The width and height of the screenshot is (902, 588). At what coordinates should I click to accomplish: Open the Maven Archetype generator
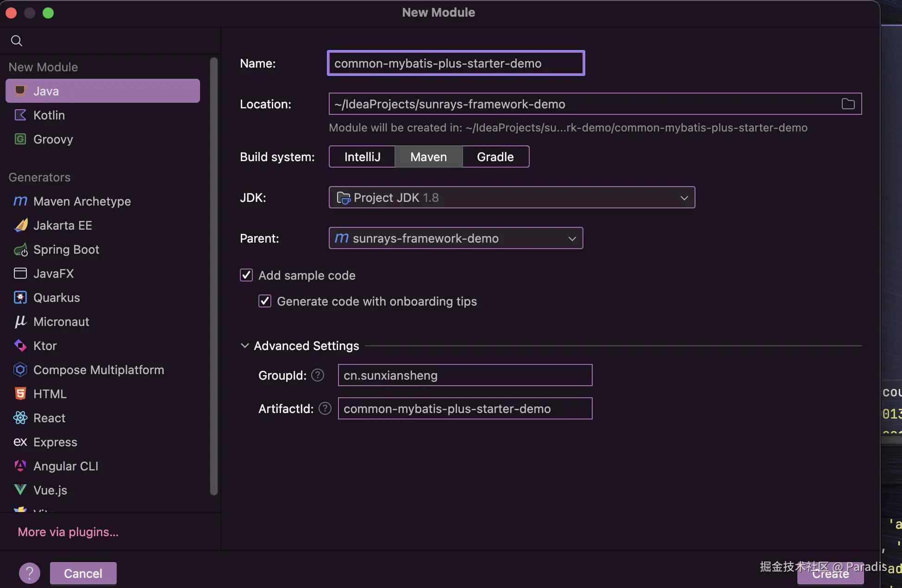coord(81,201)
